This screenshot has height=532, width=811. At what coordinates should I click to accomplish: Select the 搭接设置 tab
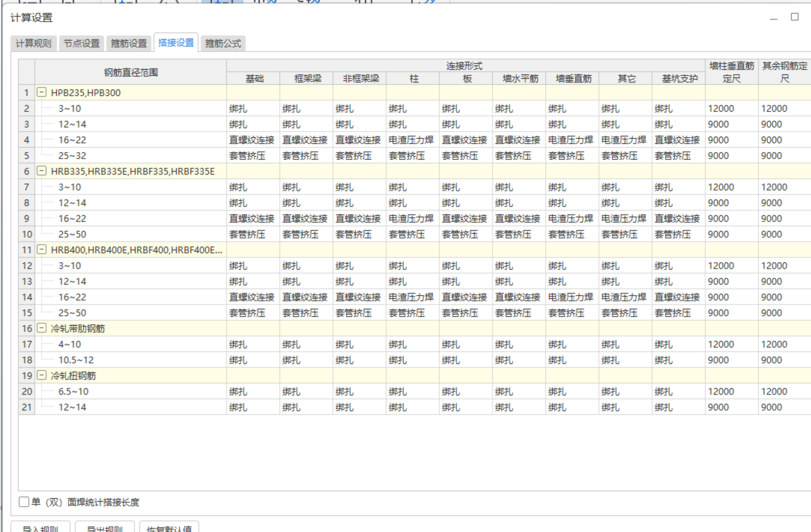pyautogui.click(x=176, y=43)
